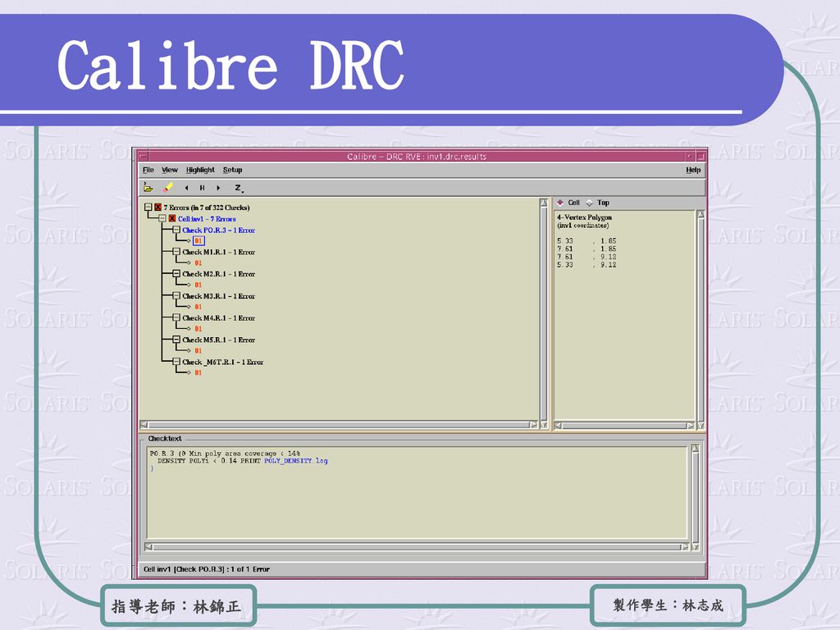Click 'DENSITY POLYi < 0.14 PRINT' checktext line
Viewport: 840px width, 630px height.
[209, 461]
